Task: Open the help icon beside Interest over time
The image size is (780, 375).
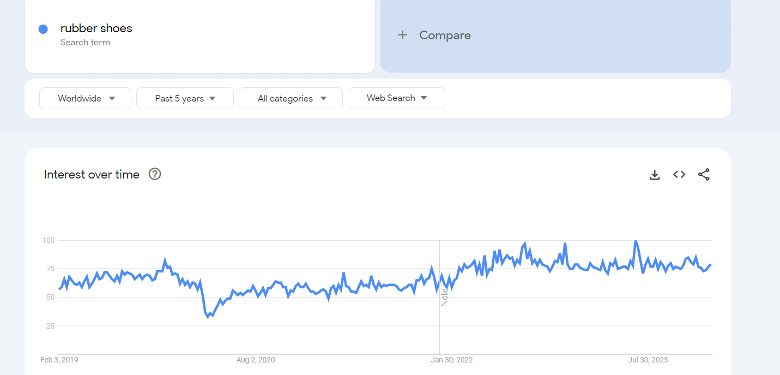Action: [x=155, y=174]
